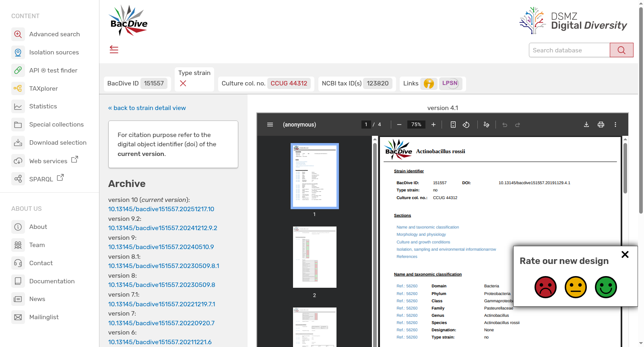
Task: Download the PDF file
Action: tap(586, 125)
